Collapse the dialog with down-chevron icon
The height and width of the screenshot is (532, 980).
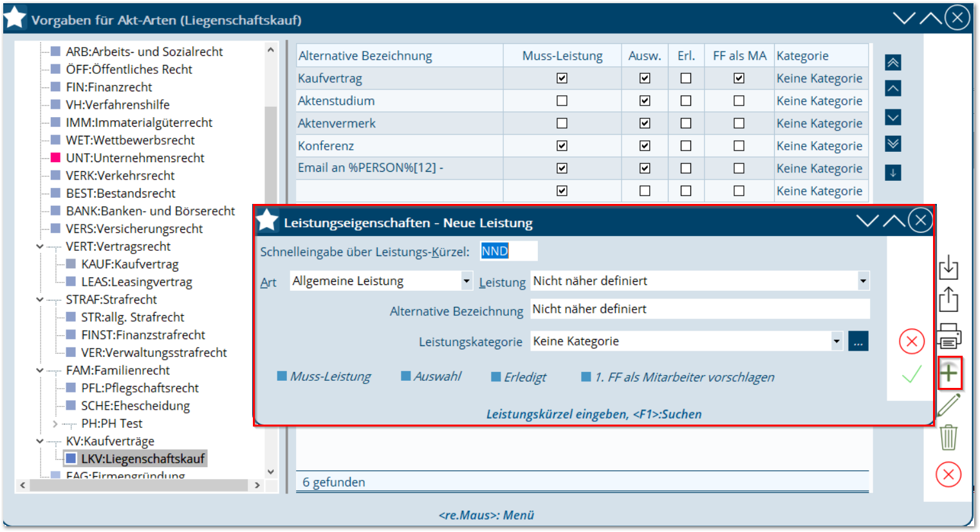(867, 221)
